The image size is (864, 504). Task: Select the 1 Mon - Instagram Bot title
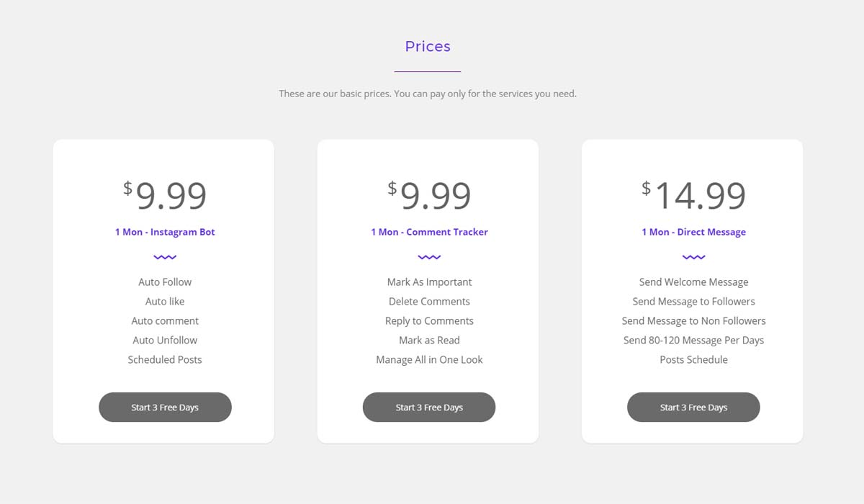pyautogui.click(x=165, y=232)
